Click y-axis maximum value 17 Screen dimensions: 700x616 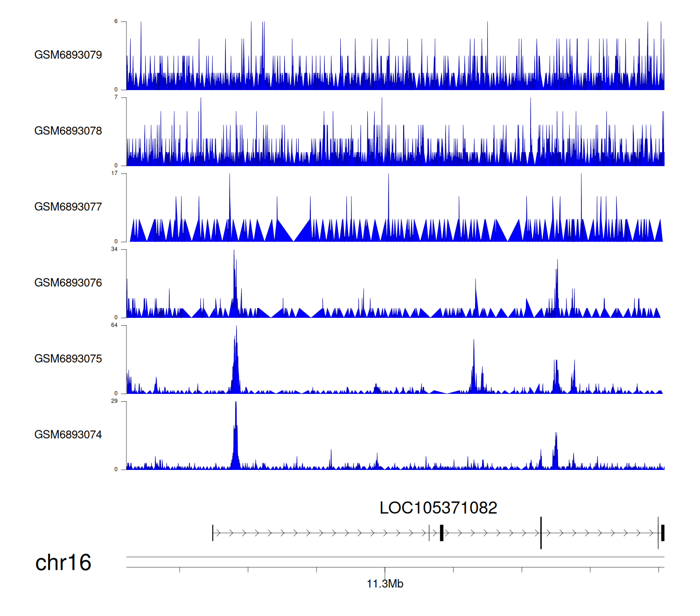pyautogui.click(x=114, y=173)
